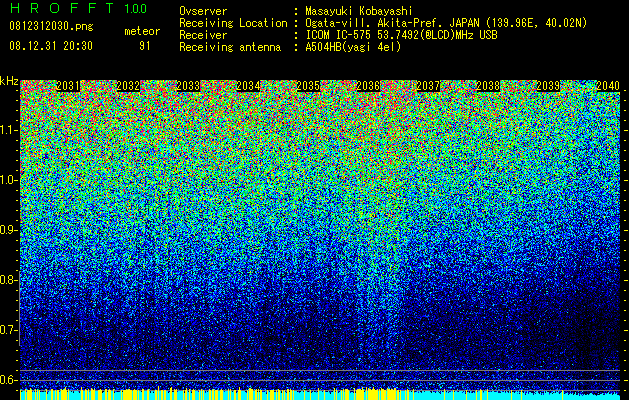This screenshot has width=629, height=400.
Task: Select the 2033 time marker
Action: click(188, 86)
